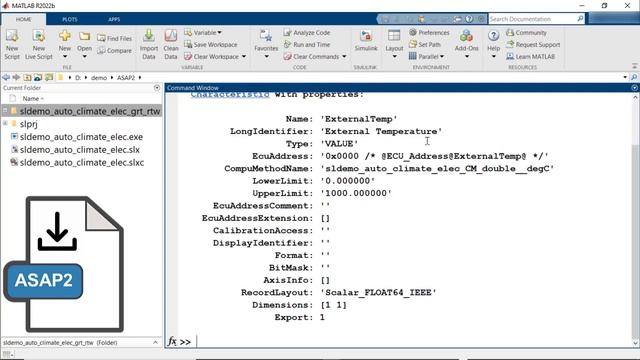This screenshot has height=360, width=640.
Task: Open Preferences
Action: click(x=429, y=32)
